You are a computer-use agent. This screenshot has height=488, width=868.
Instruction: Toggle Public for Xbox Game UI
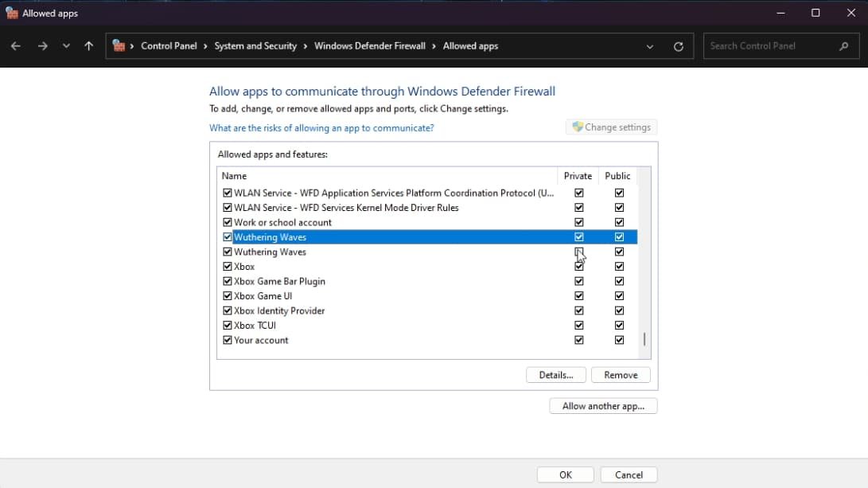[619, 296]
